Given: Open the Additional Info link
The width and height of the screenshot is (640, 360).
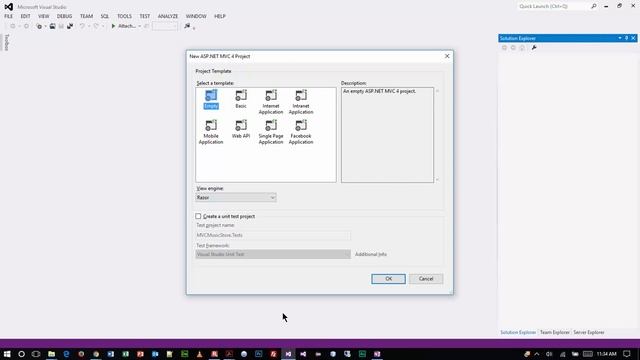Looking at the screenshot, I should [371, 254].
